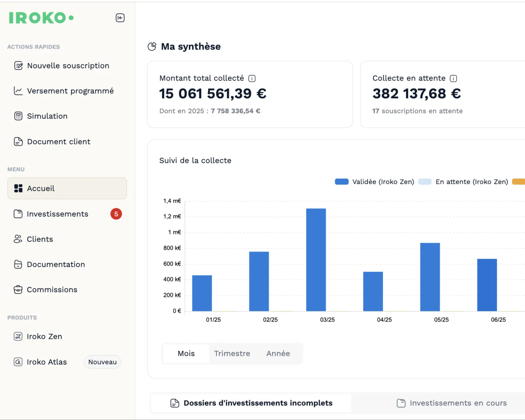Switch to Investissements en cours tab
525x420 pixels.
click(x=451, y=403)
